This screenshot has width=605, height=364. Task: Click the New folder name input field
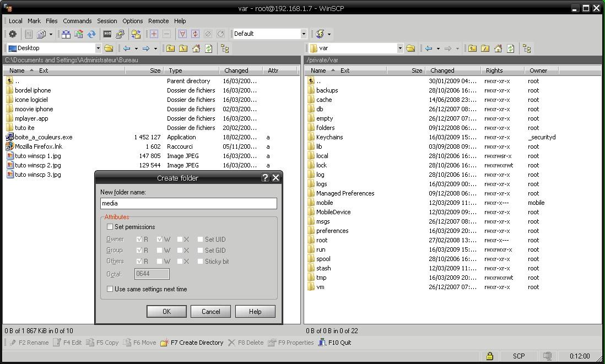[188, 204]
